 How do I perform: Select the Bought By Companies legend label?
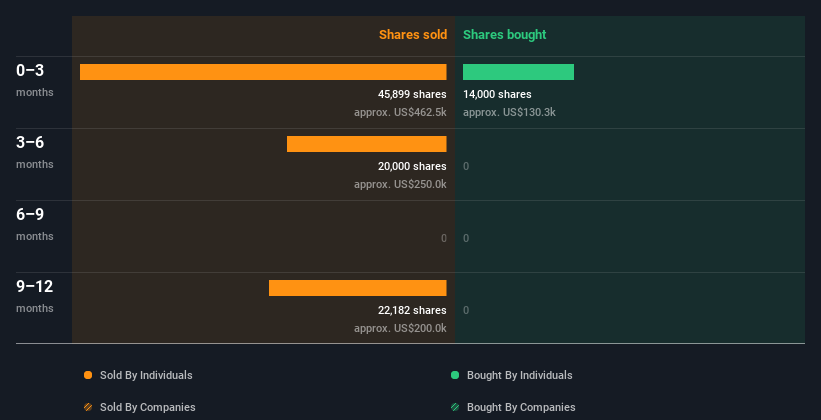[521, 407]
